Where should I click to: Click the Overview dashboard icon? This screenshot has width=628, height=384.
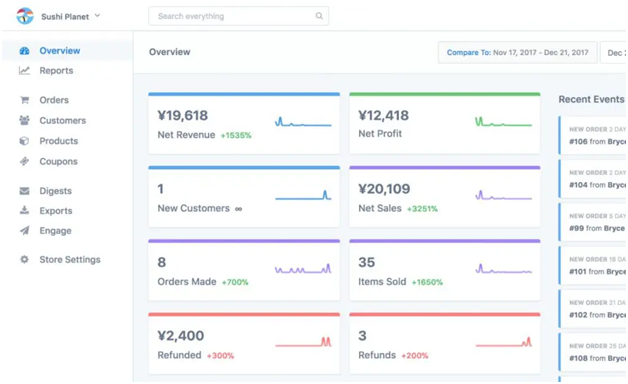pyautogui.click(x=24, y=51)
